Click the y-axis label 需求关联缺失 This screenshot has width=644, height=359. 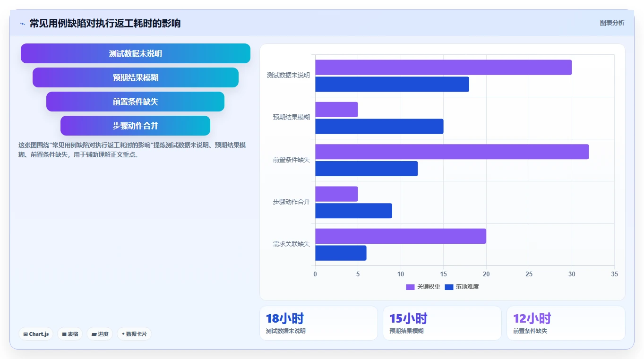coord(291,244)
